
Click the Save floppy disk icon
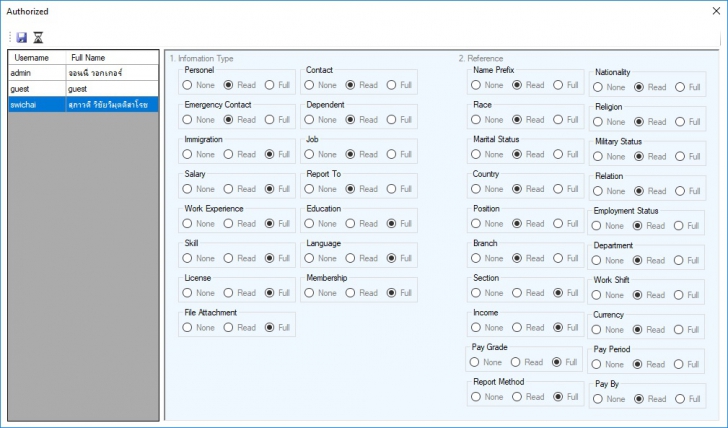pos(22,38)
